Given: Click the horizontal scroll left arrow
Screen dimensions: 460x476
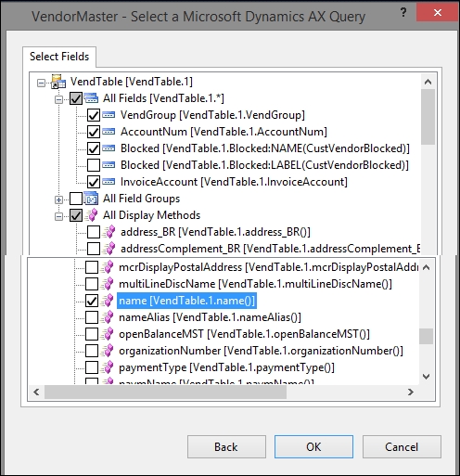Looking at the screenshot, I should tap(36, 392).
